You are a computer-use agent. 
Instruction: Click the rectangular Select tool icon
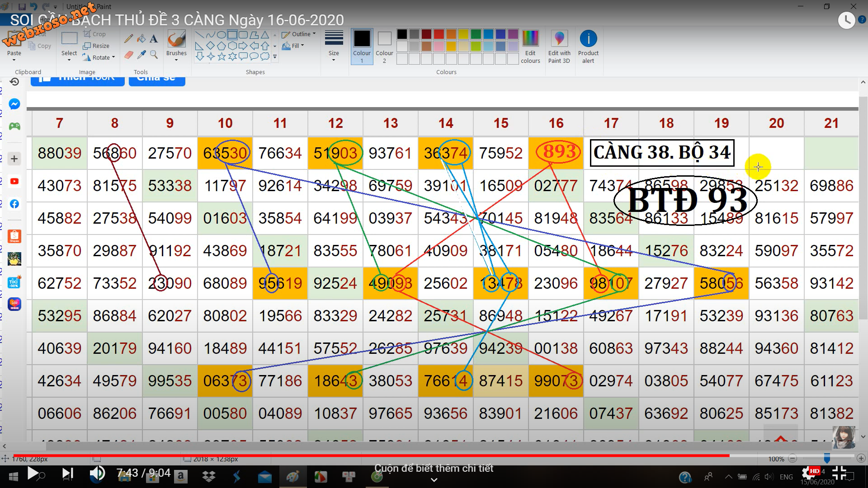tap(69, 38)
